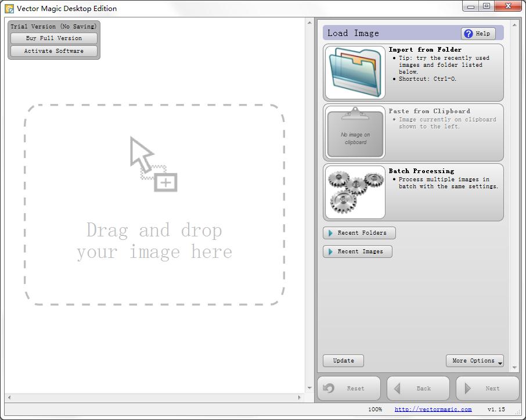Click the Batch Processing title text

pos(421,171)
